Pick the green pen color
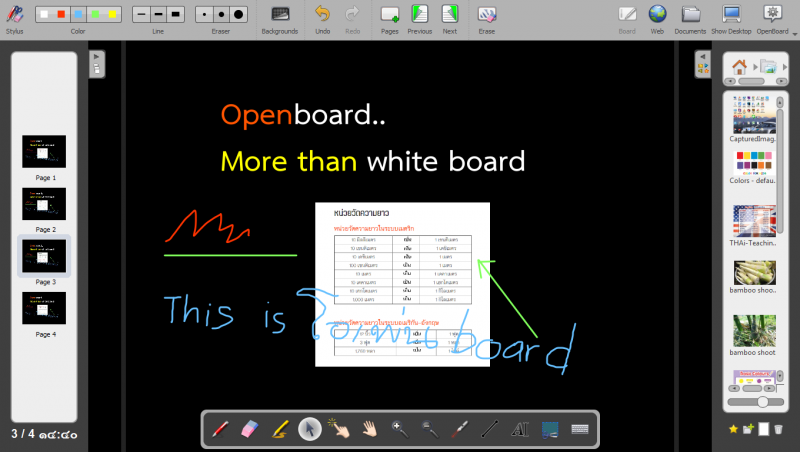 tap(95, 14)
